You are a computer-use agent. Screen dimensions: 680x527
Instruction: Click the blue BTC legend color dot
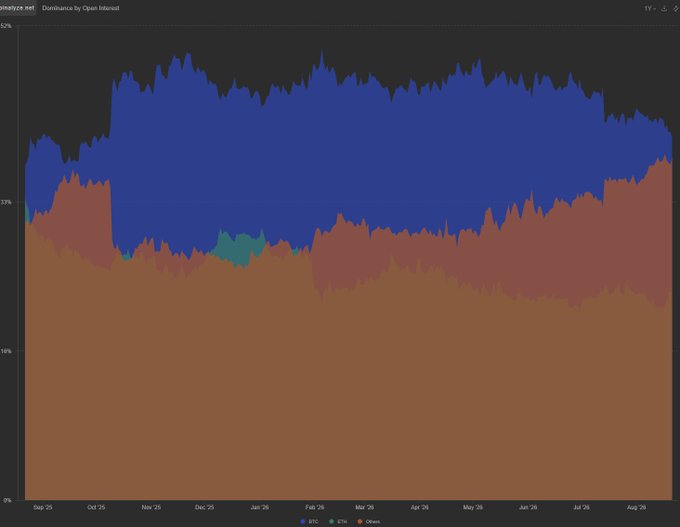pyautogui.click(x=303, y=521)
